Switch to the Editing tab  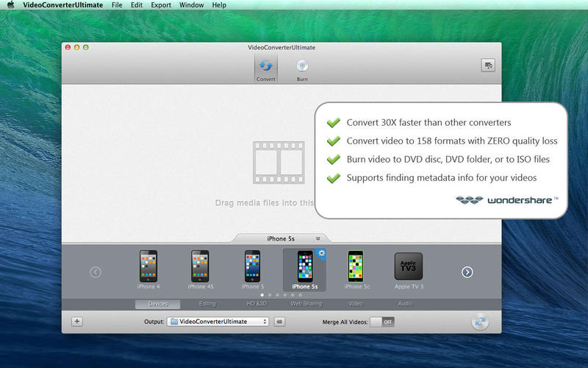click(207, 304)
